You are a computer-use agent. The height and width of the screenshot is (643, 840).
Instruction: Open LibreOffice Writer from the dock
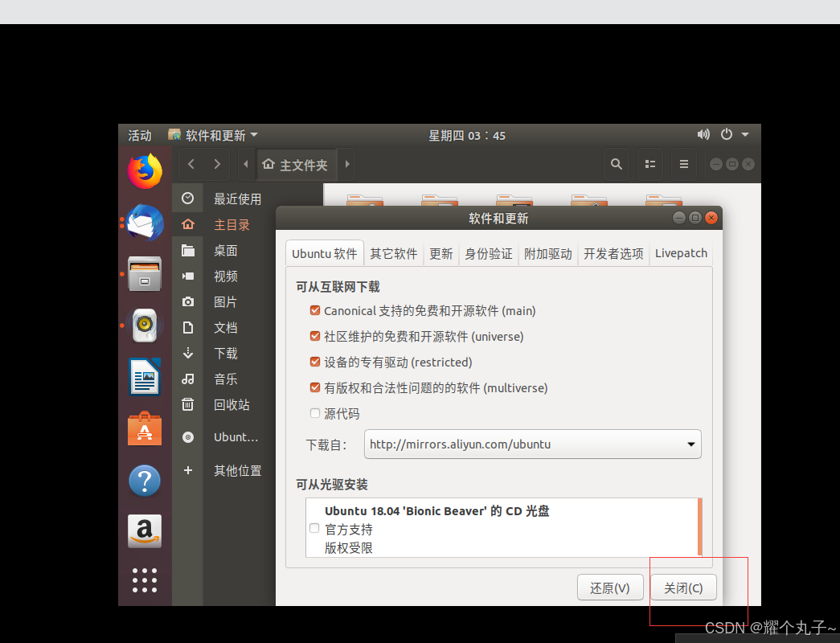click(x=145, y=377)
